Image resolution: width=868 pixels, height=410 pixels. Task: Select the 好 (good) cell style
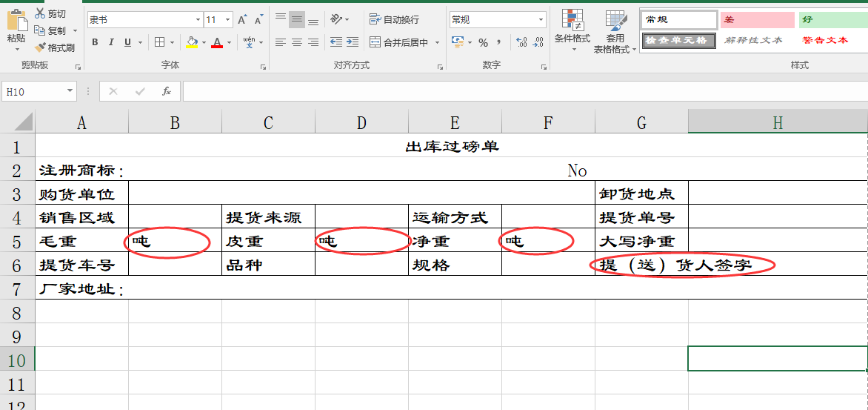click(834, 20)
